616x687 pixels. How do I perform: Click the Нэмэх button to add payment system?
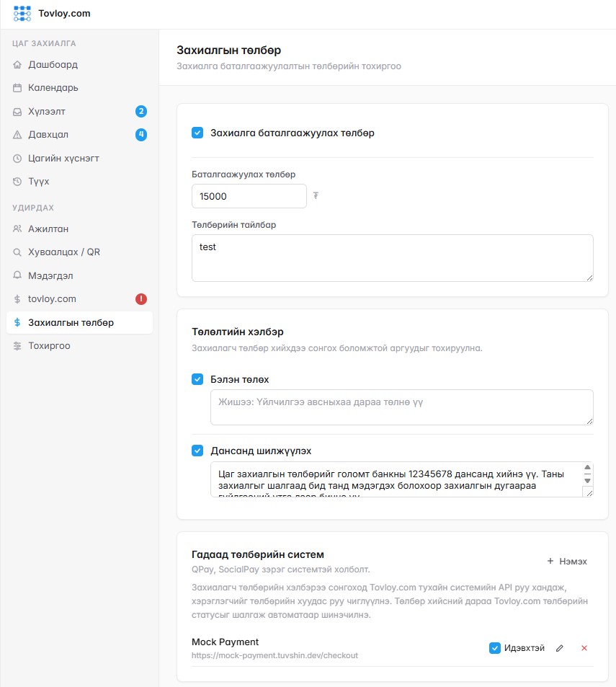click(x=567, y=562)
